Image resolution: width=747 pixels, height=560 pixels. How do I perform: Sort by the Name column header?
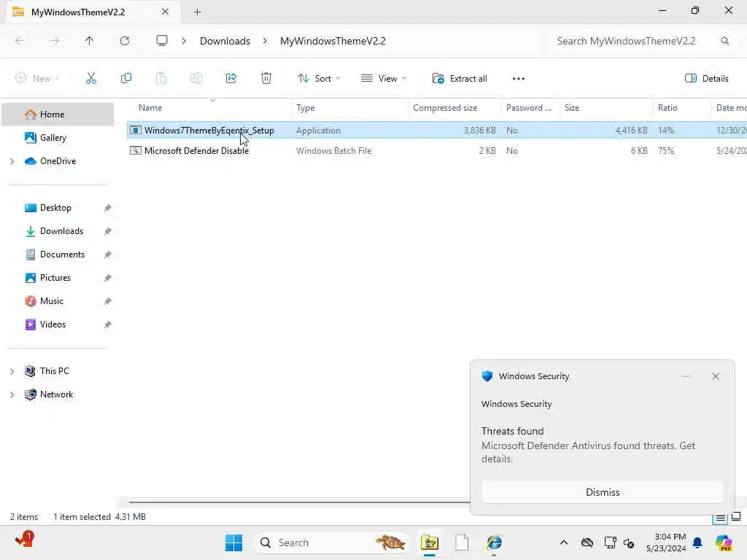tap(209, 108)
